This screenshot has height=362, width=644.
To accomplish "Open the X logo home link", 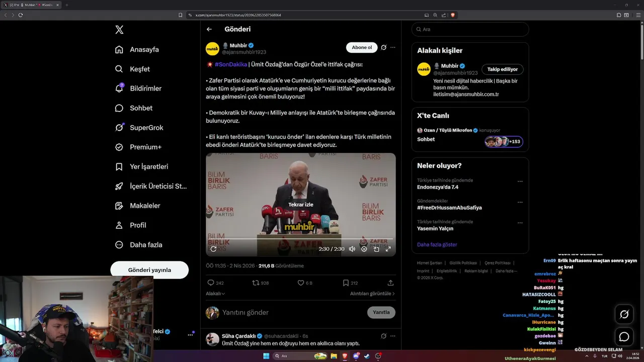I will click(x=119, y=30).
